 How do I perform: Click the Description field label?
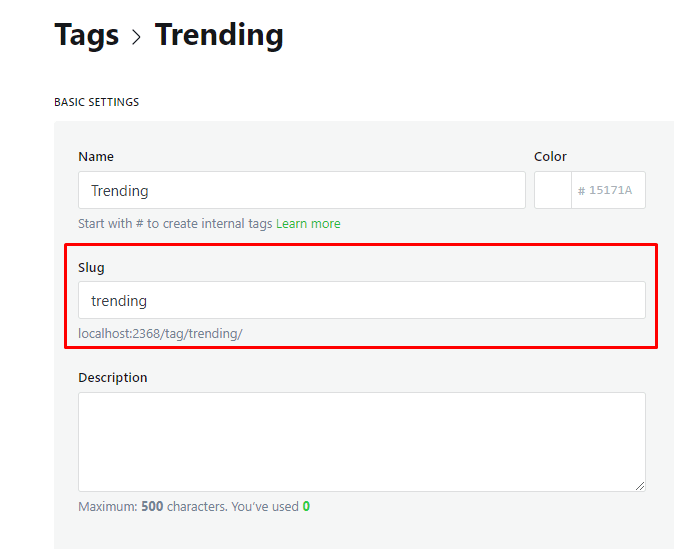click(x=113, y=378)
